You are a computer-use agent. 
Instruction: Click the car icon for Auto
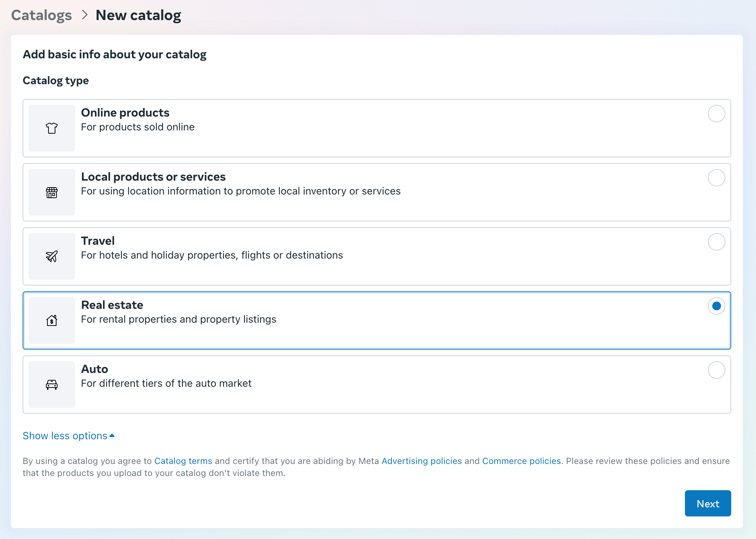coord(52,385)
